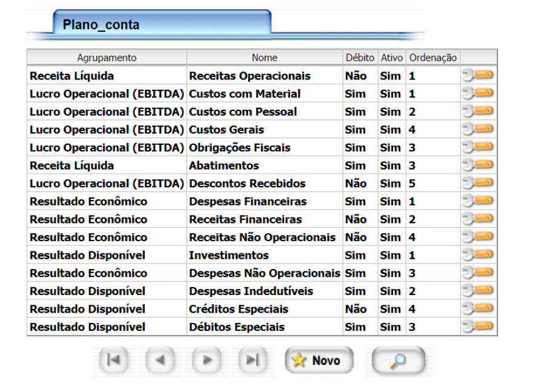Screen dimensions: 545x392
Task: Open edit icon on Investimentos row
Action: [x=478, y=255]
